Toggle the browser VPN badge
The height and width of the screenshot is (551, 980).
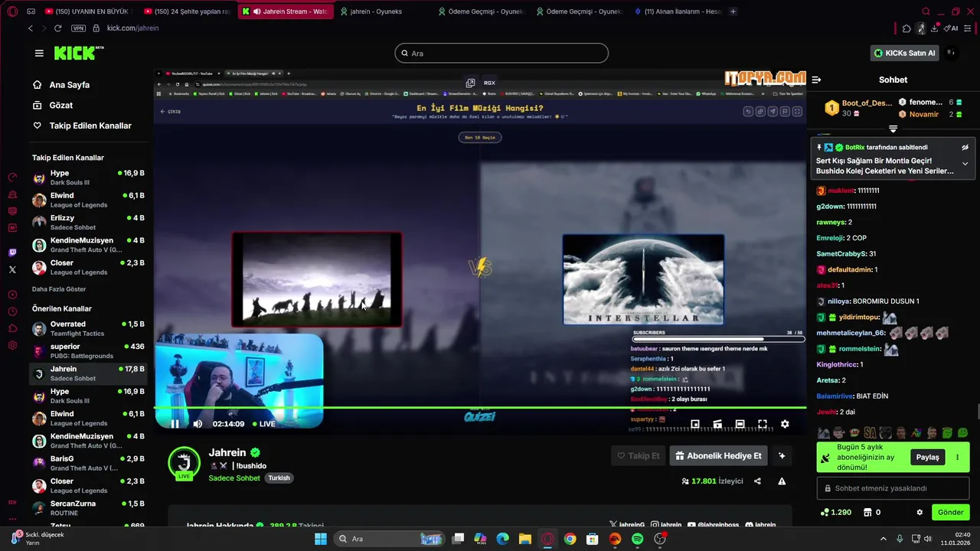(x=78, y=28)
